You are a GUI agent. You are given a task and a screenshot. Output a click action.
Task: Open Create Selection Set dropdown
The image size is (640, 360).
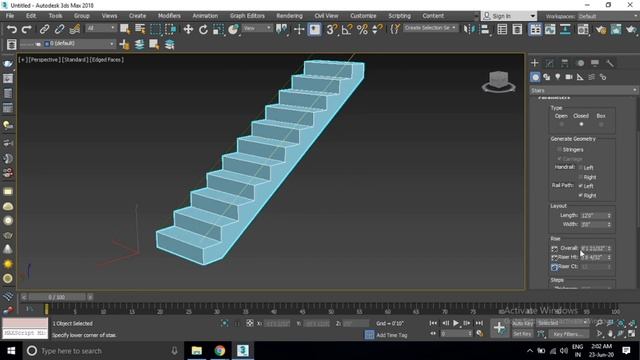point(431,28)
